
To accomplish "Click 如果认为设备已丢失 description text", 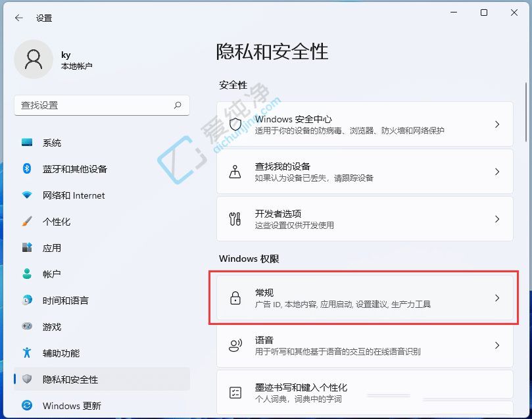I will coord(314,178).
